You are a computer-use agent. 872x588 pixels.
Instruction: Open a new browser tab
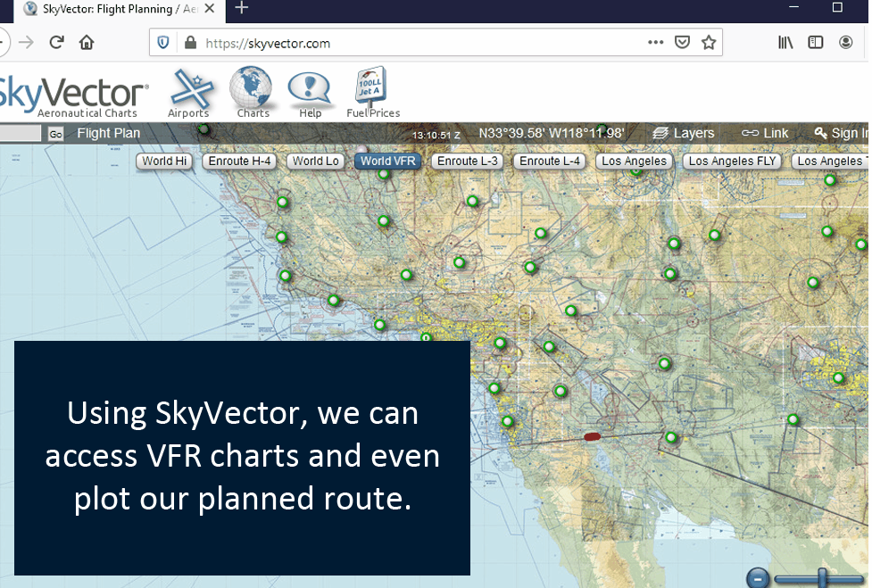(241, 8)
